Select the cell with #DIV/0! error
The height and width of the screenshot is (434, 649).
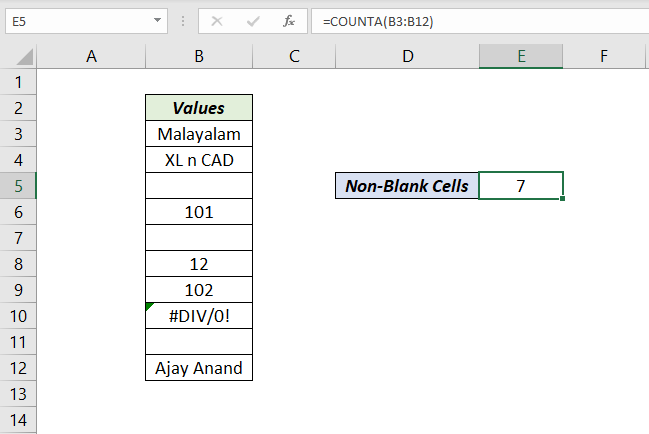(199, 315)
